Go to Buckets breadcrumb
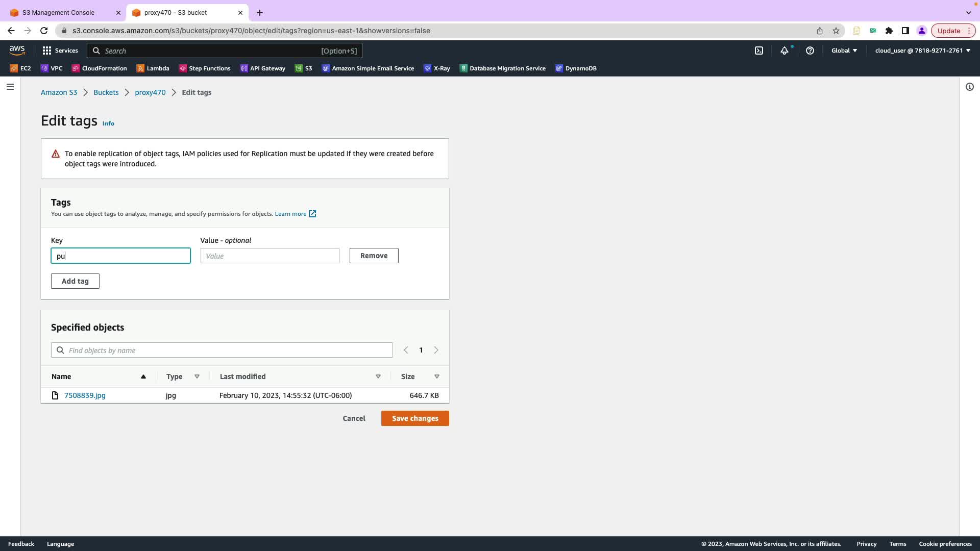Screen dimensions: 980x551 (106, 92)
